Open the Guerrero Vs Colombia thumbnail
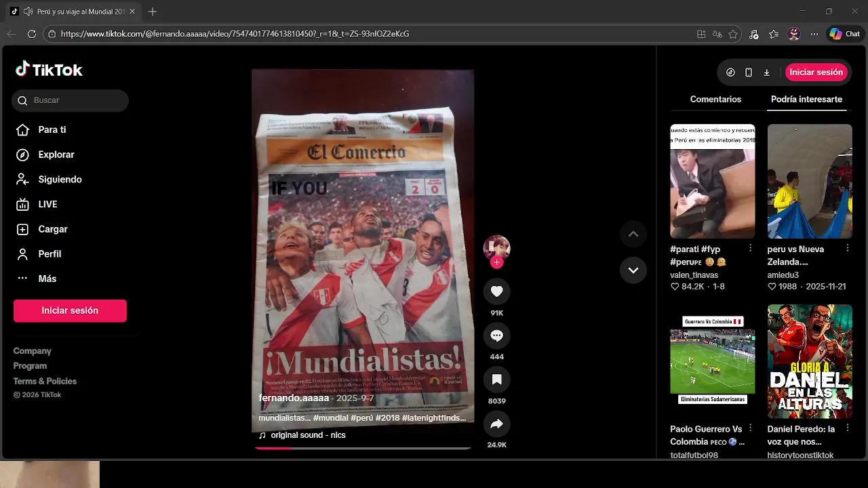 [x=712, y=361]
